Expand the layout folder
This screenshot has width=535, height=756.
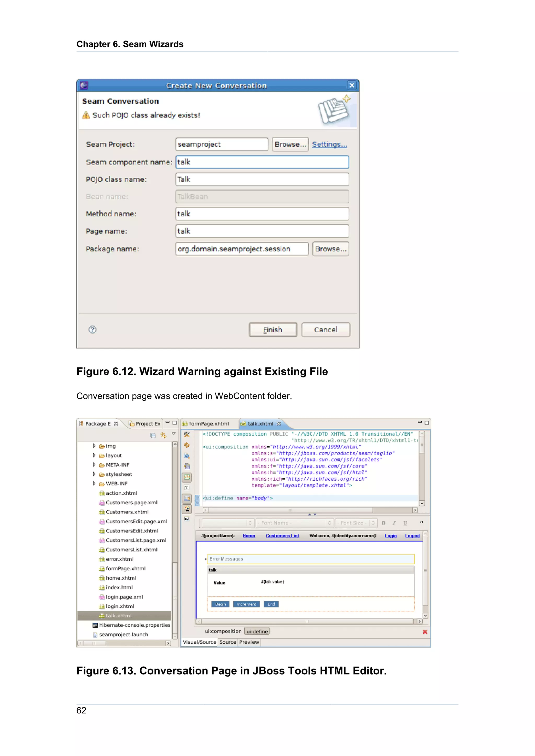[94, 455]
